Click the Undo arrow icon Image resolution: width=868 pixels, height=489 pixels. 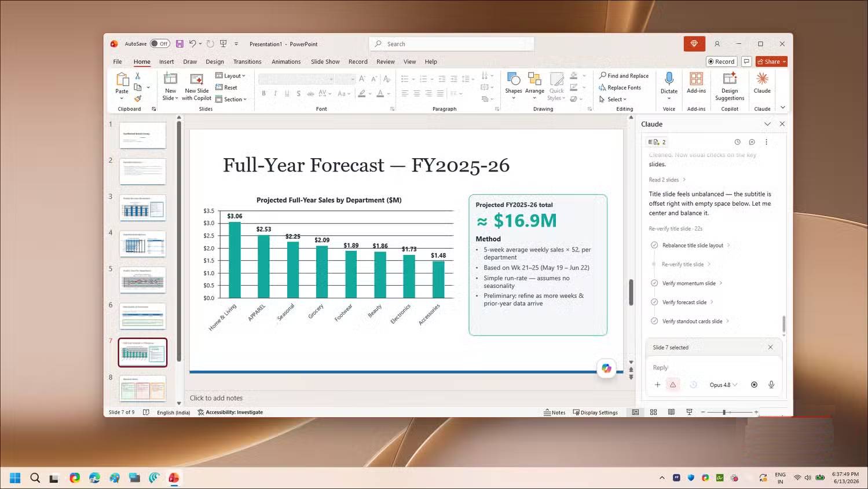(192, 43)
